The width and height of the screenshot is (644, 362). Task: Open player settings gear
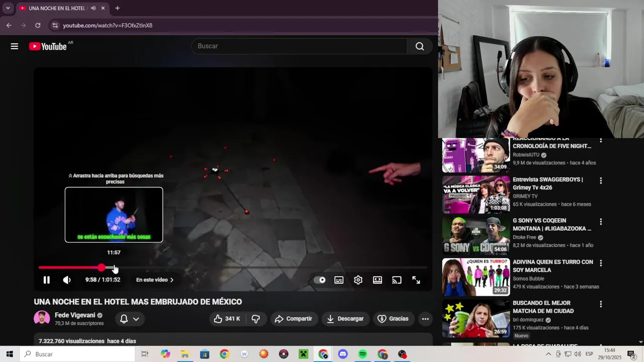(358, 280)
